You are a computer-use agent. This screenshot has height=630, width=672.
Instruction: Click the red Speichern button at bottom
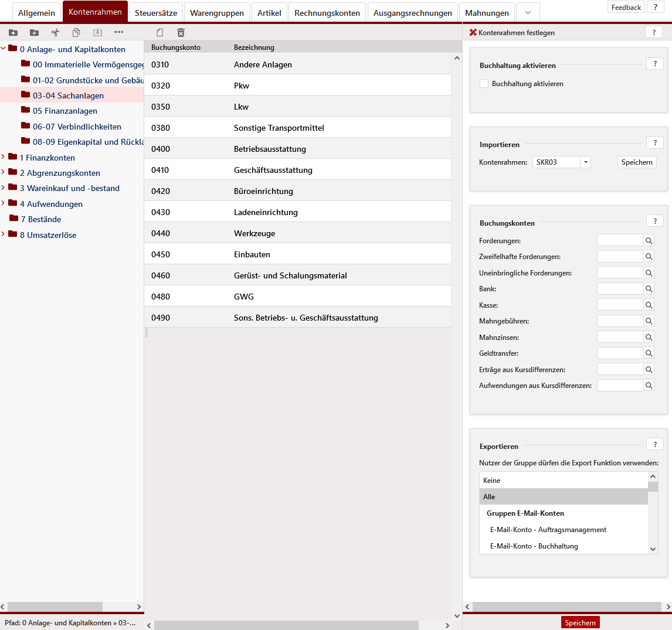(580, 623)
